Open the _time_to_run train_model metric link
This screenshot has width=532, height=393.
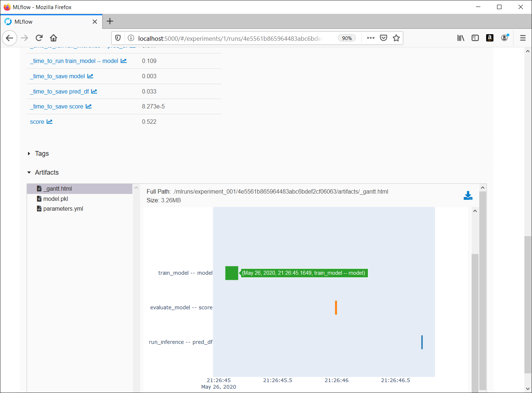pos(74,61)
